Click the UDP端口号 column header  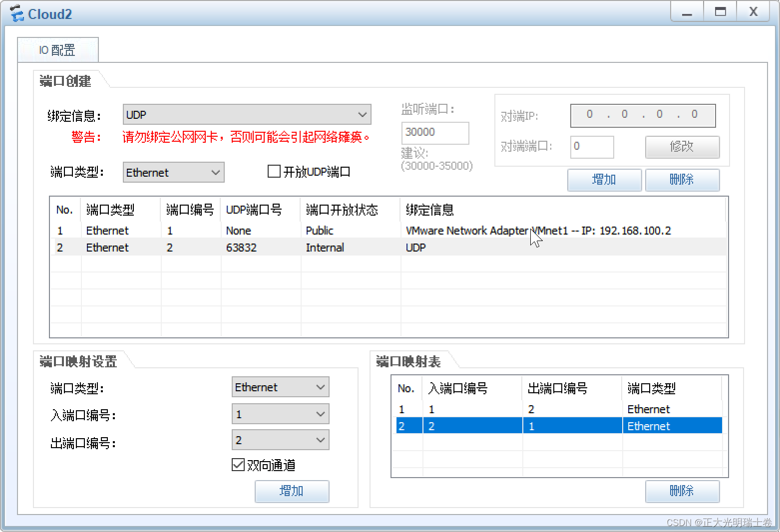[261, 210]
